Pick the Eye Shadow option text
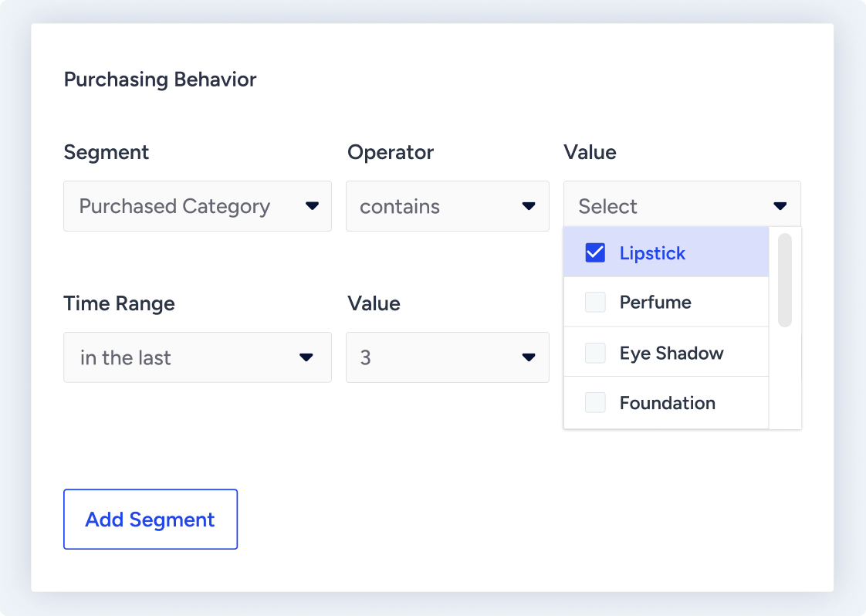Screen dimensions: 866x616 tap(671, 353)
